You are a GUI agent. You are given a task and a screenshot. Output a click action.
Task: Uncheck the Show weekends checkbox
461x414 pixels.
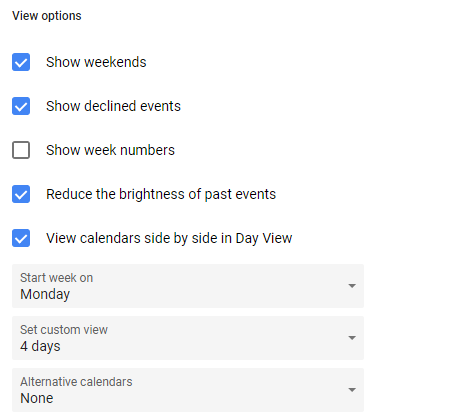21,62
